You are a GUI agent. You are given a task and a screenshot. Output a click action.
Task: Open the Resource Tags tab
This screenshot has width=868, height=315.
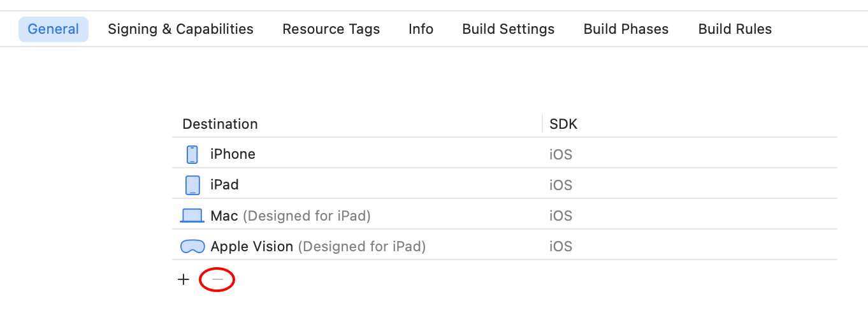click(331, 29)
